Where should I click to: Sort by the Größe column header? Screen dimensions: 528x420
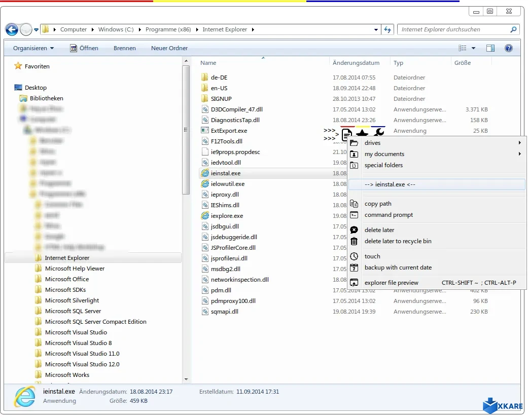point(463,63)
